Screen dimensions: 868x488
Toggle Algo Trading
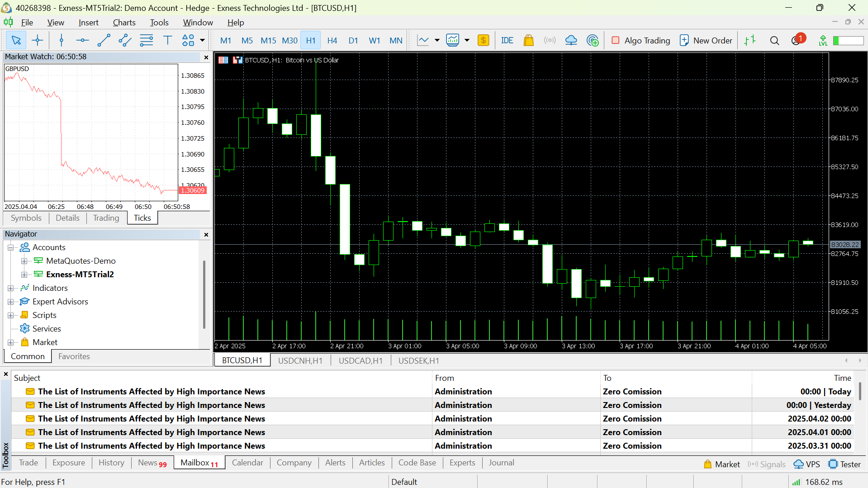640,41
